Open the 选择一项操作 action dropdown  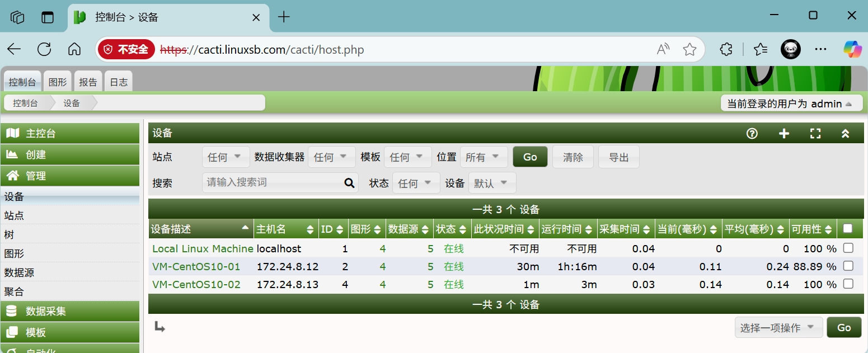pyautogui.click(x=778, y=327)
